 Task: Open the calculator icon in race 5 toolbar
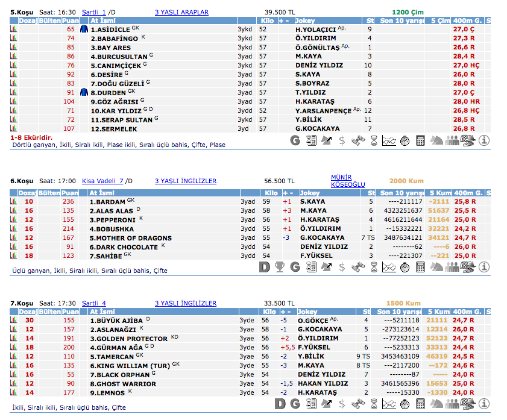(420, 140)
